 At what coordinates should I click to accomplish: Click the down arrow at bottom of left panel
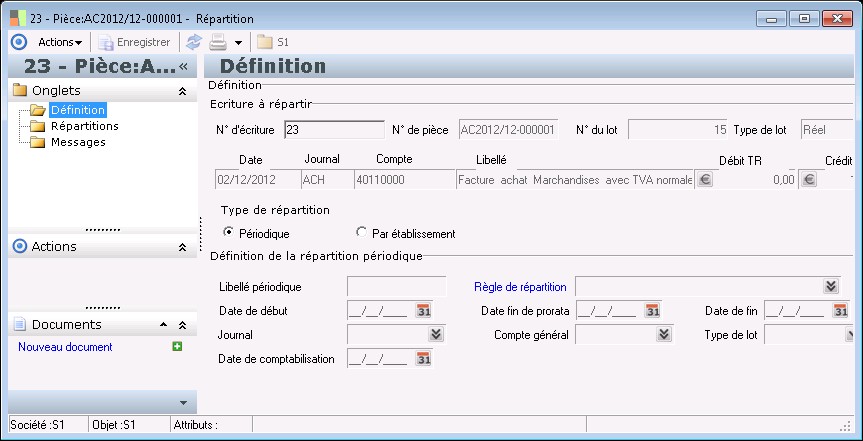click(x=184, y=403)
